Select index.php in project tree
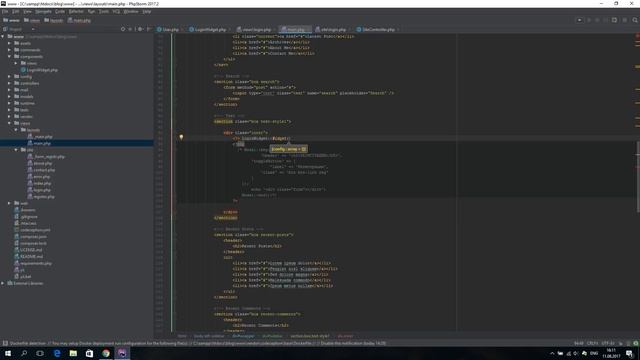Viewport: 640px width, 360px height. (39, 183)
